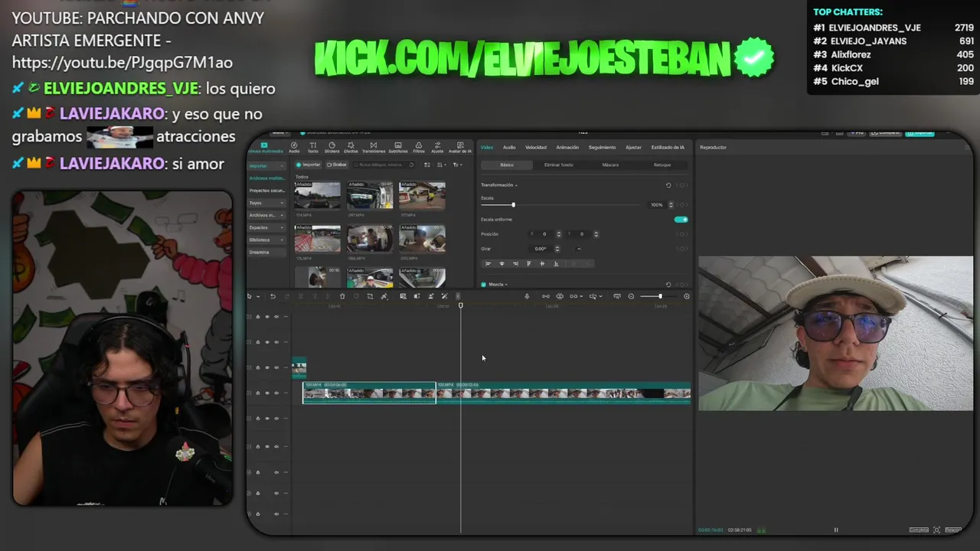980x551 pixels.
Task: Select the 097.MP4 media thumbnail
Action: point(370,195)
